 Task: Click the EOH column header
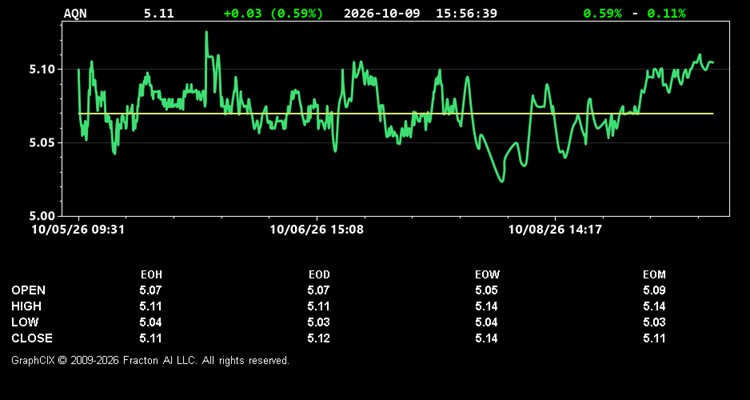[151, 275]
